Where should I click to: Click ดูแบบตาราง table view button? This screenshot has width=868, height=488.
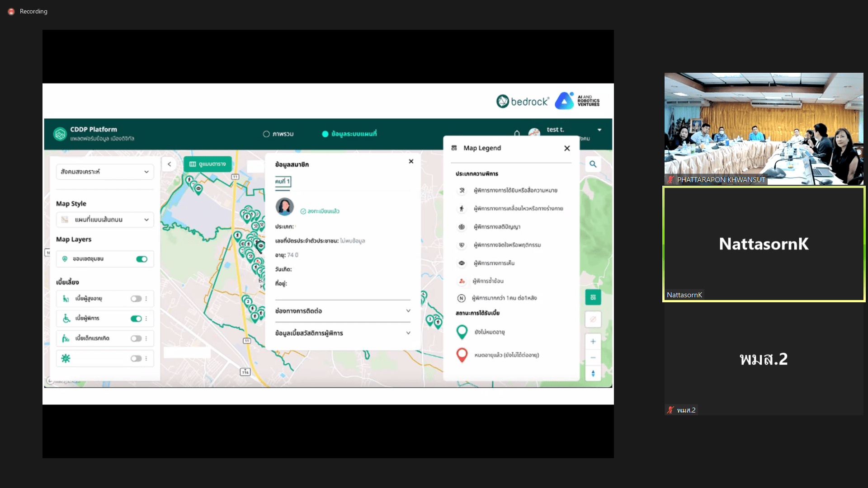[x=208, y=164]
